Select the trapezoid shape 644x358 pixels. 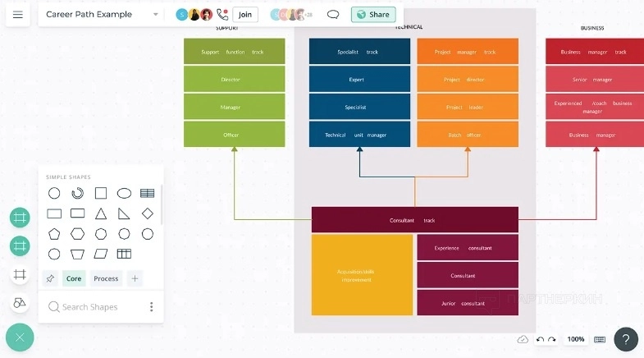pos(78,254)
